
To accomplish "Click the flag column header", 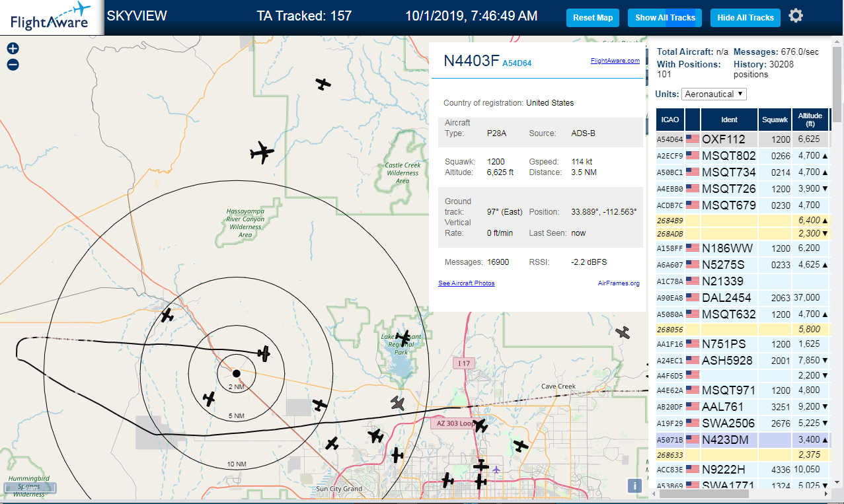I will 693,120.
